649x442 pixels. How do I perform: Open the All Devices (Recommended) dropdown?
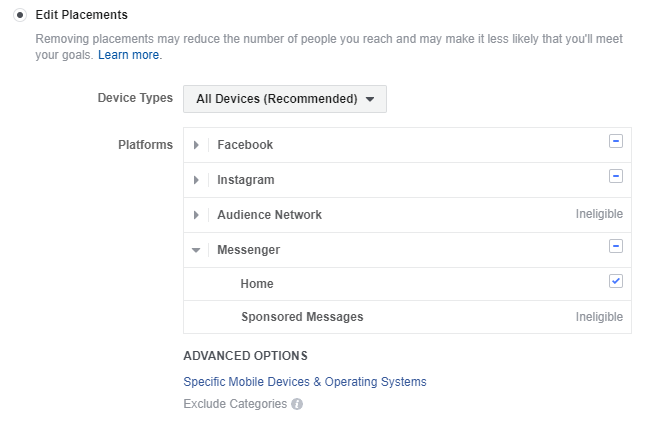285,99
